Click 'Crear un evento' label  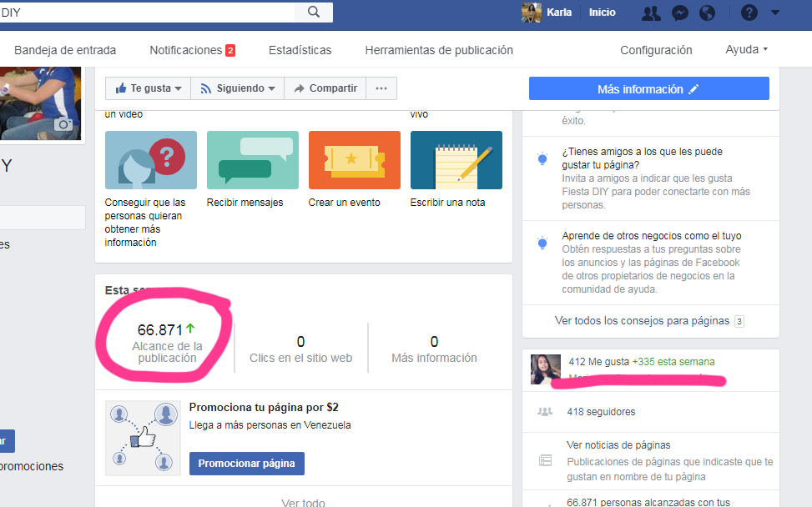click(x=345, y=203)
